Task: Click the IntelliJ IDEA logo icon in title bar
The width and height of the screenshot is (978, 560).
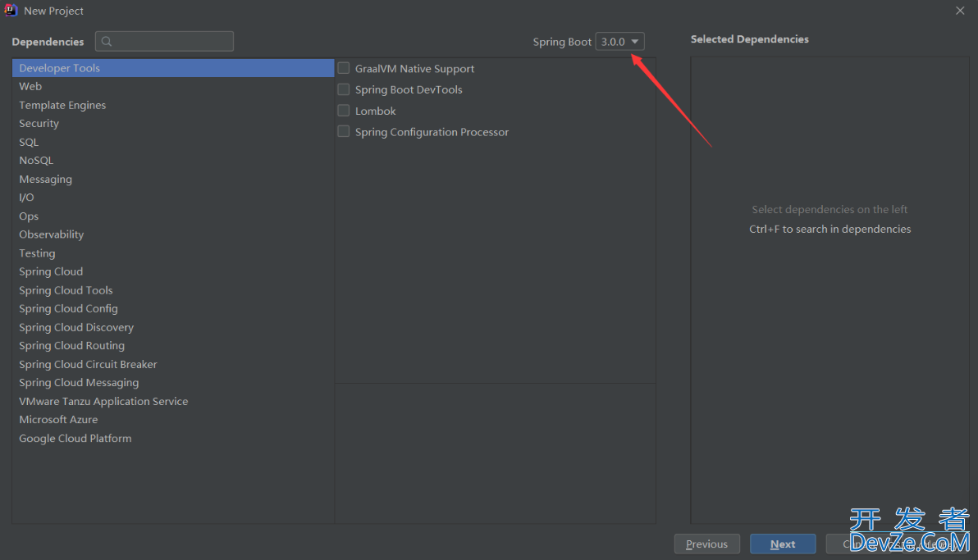Action: click(x=11, y=10)
